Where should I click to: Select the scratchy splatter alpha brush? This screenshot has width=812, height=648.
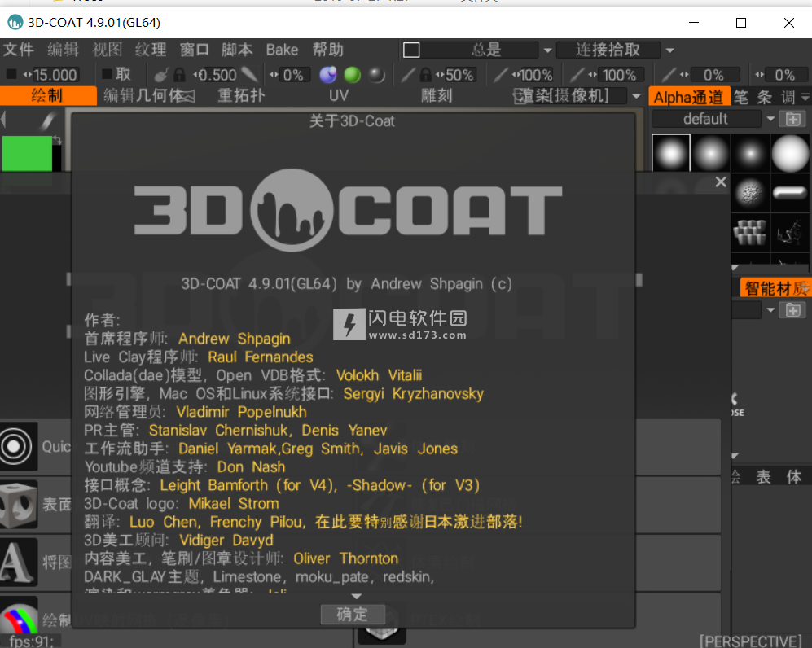click(x=790, y=232)
